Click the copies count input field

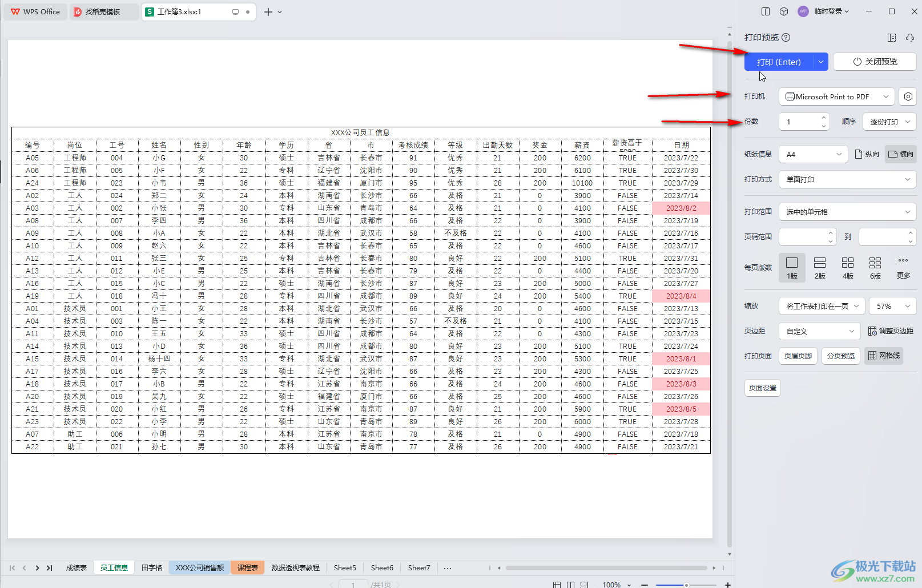[x=800, y=122]
